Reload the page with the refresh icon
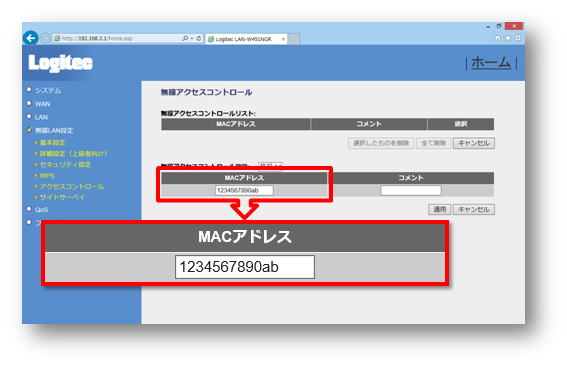567x366 pixels. coord(199,38)
